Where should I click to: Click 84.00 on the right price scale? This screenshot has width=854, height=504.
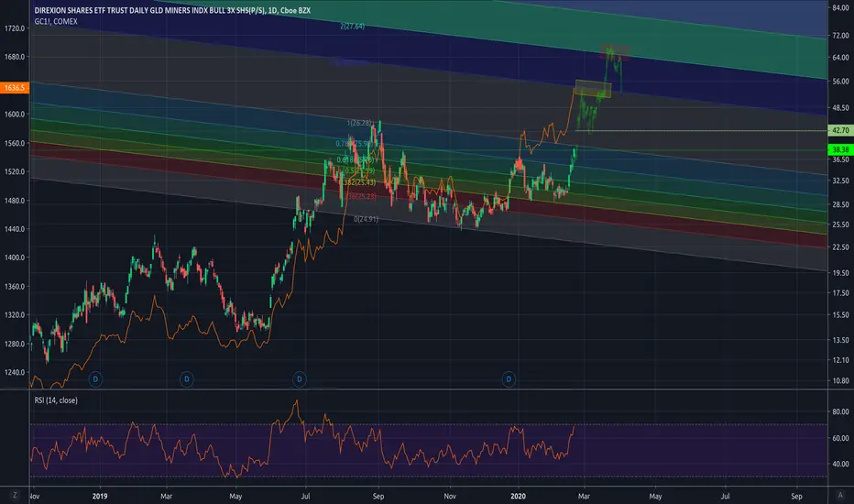pos(840,7)
